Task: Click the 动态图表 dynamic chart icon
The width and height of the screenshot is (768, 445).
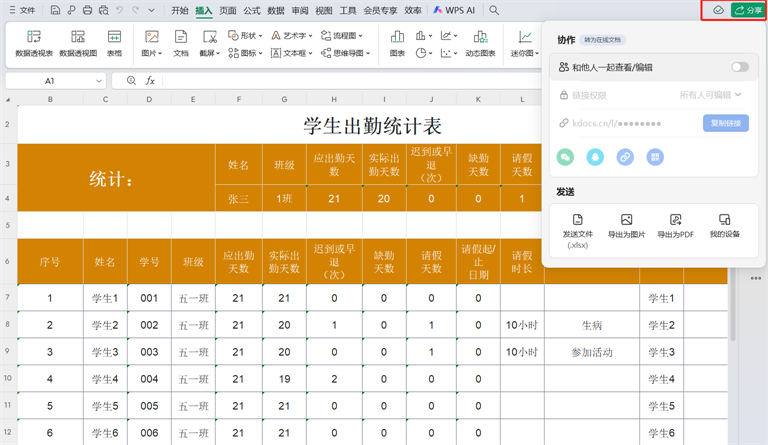Action: pyautogui.click(x=480, y=43)
